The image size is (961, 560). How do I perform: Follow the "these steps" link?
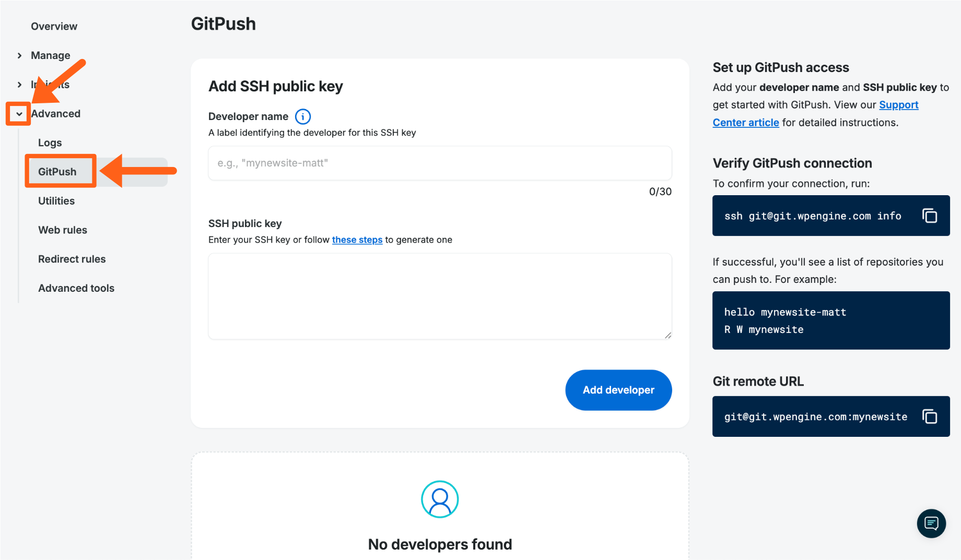357,240
